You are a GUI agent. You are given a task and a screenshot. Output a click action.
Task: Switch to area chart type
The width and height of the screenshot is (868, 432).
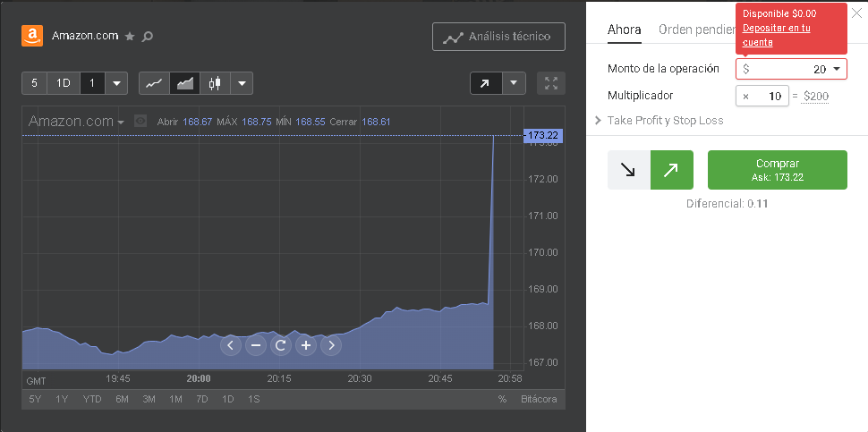[x=185, y=83]
